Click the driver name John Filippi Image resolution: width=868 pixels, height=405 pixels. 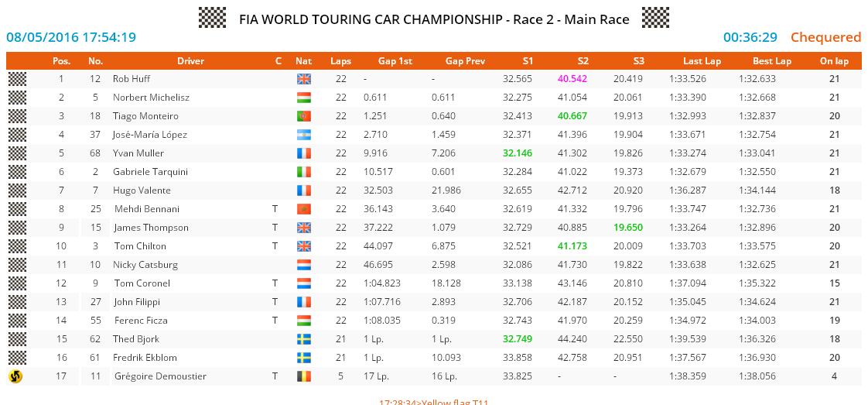coord(137,302)
